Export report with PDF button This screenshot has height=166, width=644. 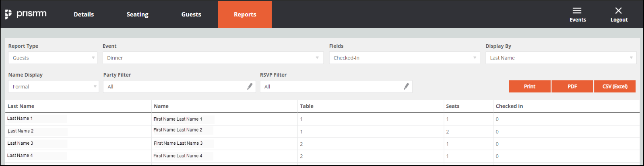tap(572, 86)
